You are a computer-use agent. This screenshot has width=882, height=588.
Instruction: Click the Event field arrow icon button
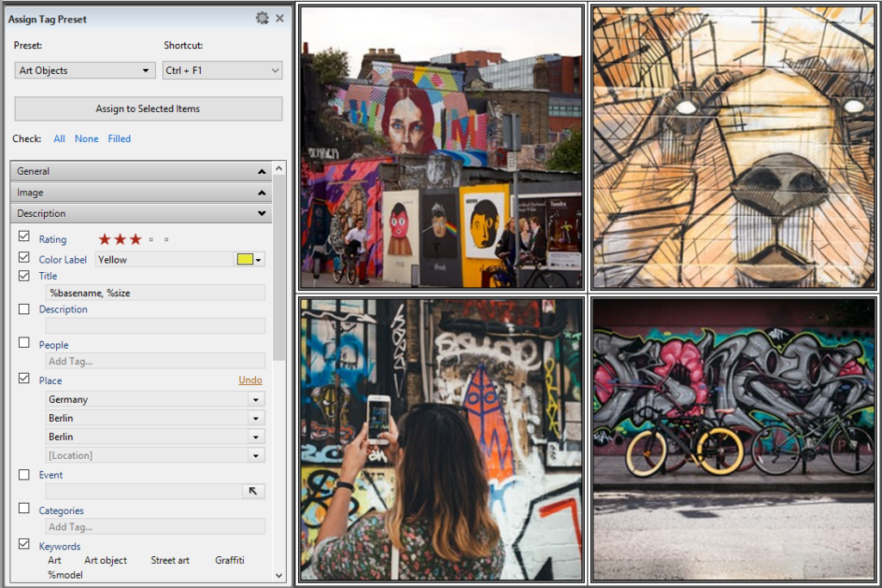coord(252,492)
